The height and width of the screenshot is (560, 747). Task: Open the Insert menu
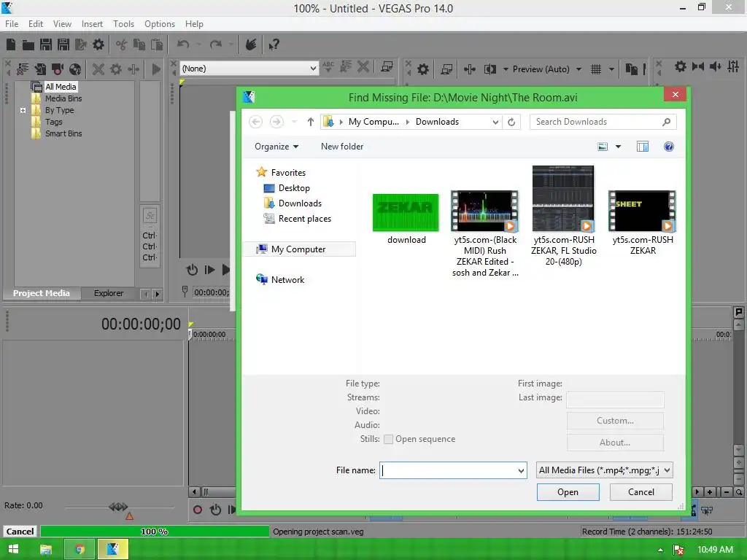(92, 24)
